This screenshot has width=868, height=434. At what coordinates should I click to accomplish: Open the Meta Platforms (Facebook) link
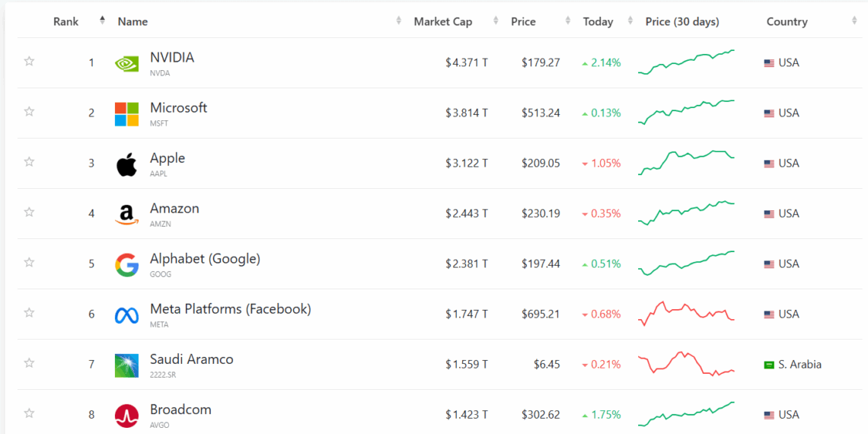point(230,309)
